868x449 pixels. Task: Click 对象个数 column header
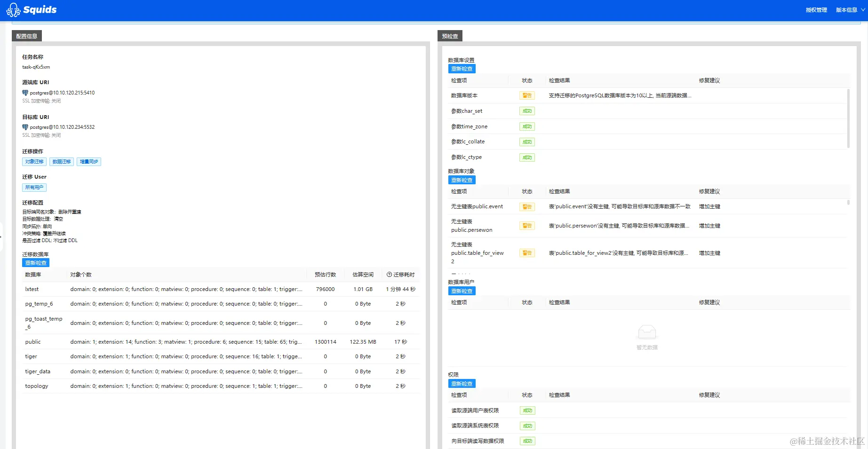(81, 275)
